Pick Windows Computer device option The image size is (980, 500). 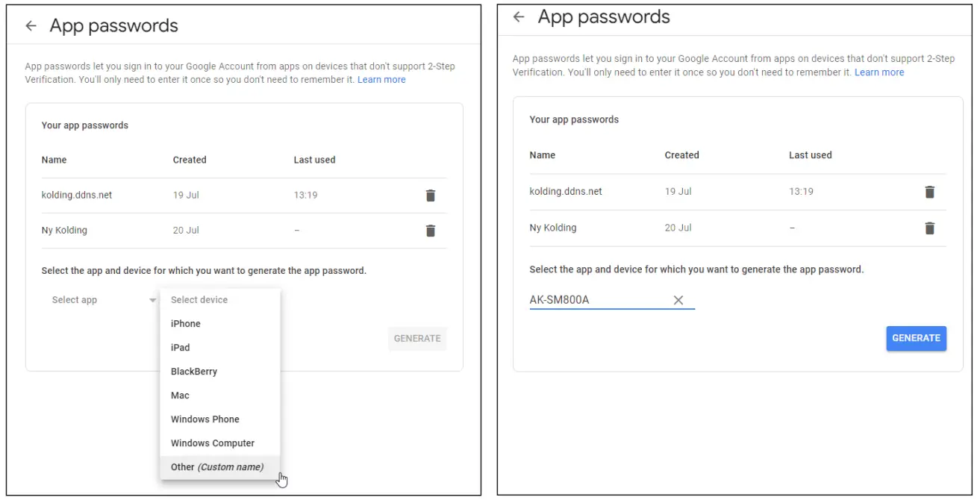(x=213, y=443)
